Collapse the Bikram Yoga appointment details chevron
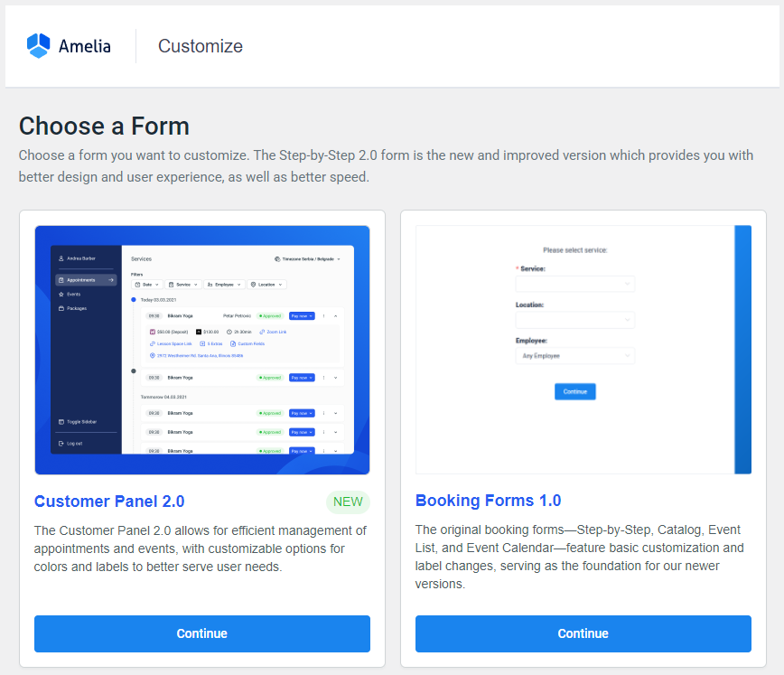The width and height of the screenshot is (784, 675). (336, 316)
